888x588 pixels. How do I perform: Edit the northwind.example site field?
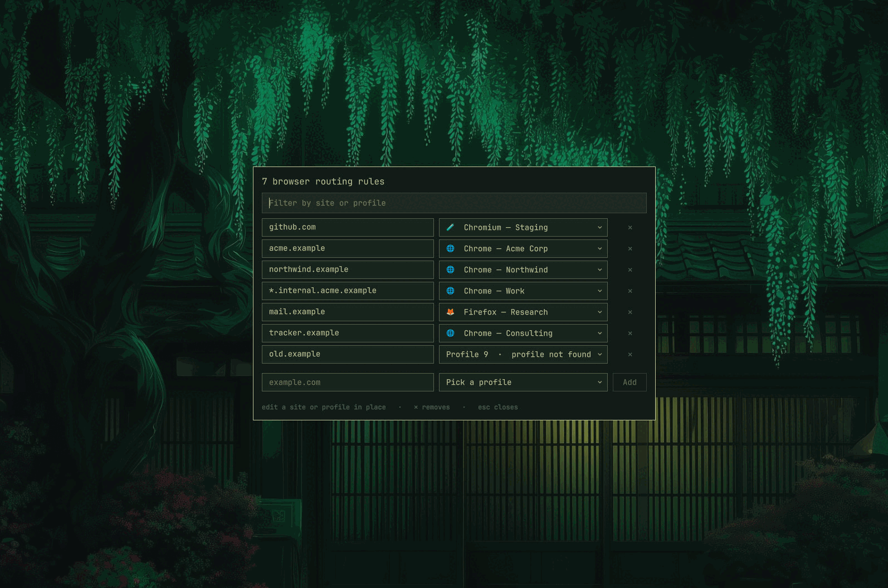point(348,269)
